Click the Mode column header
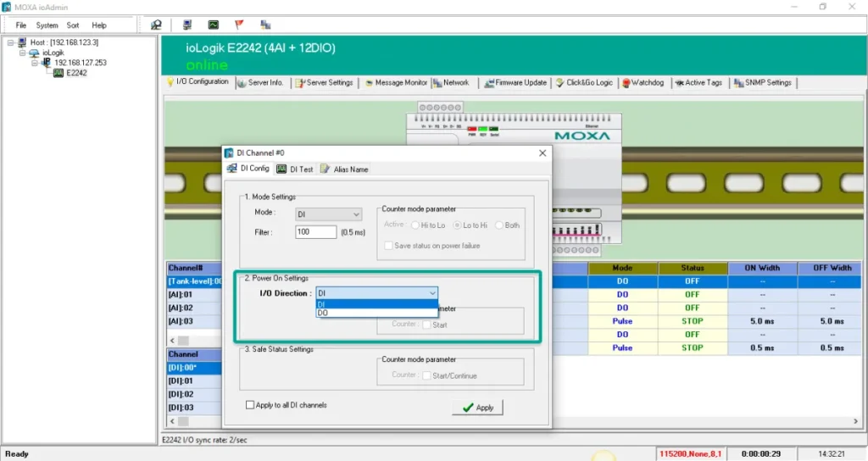The height and width of the screenshot is (461, 868). point(623,268)
